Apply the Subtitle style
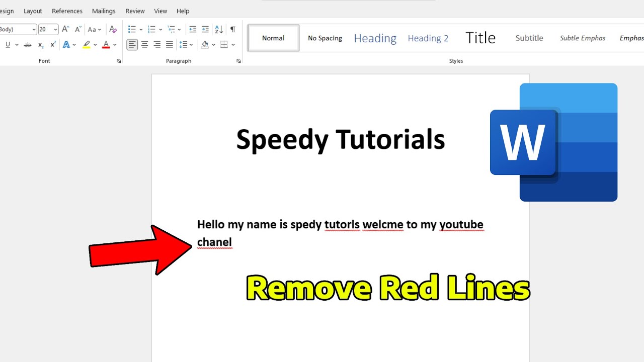 tap(529, 38)
